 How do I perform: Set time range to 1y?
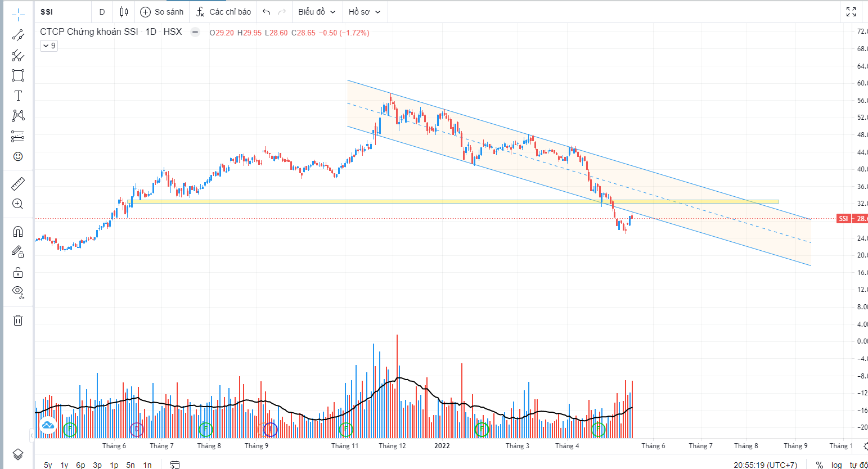64,465
